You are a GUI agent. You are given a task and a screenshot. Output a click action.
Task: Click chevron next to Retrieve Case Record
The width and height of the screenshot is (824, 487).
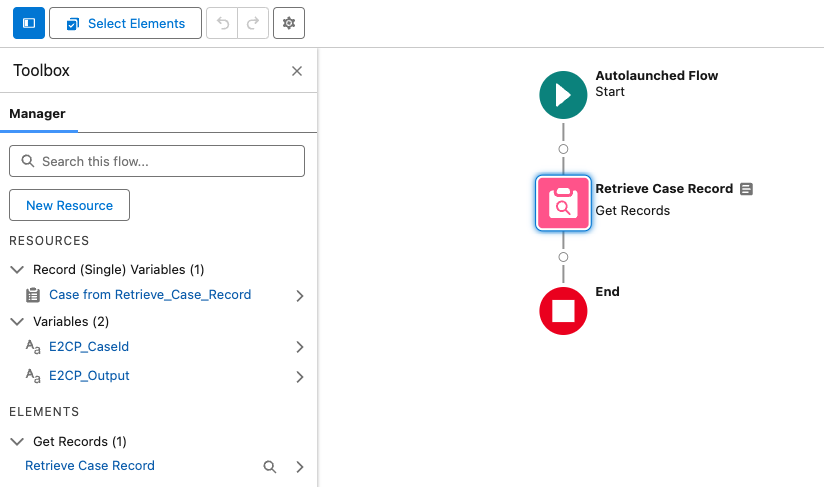300,467
